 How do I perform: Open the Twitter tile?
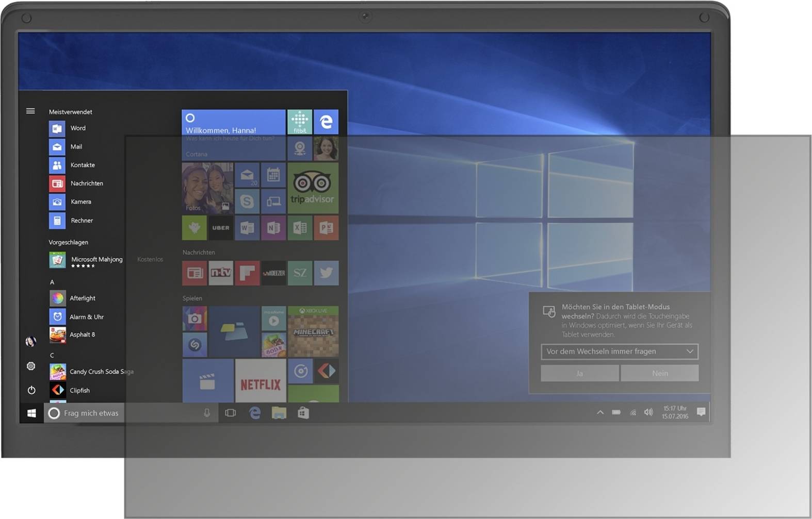[326, 273]
